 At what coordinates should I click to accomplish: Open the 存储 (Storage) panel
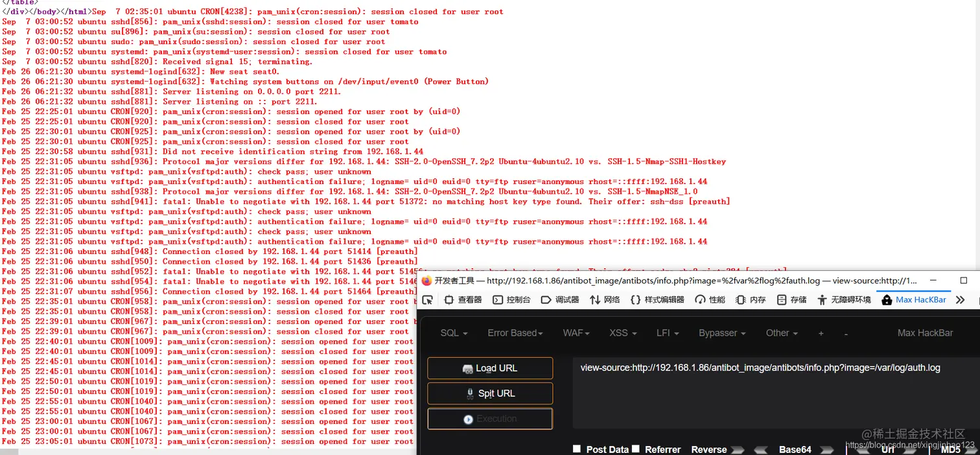(791, 299)
